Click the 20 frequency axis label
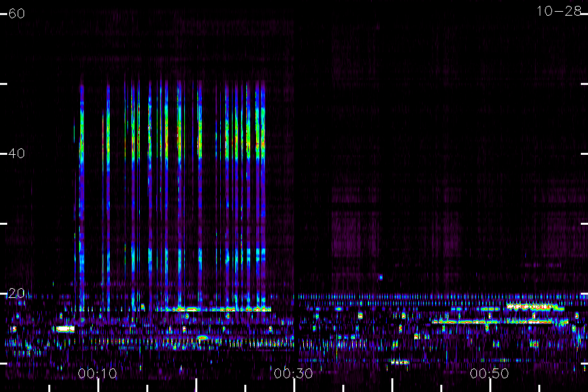The width and height of the screenshot is (588, 392). coord(16,293)
